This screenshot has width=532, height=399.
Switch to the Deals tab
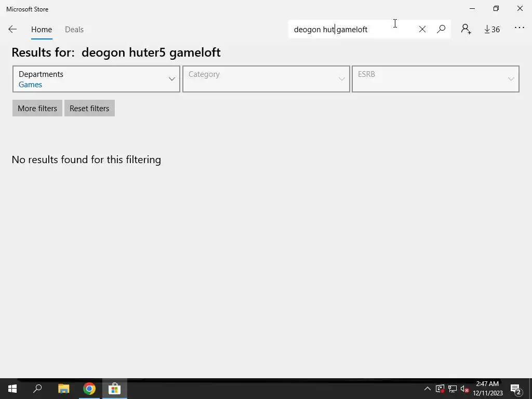coord(74,30)
